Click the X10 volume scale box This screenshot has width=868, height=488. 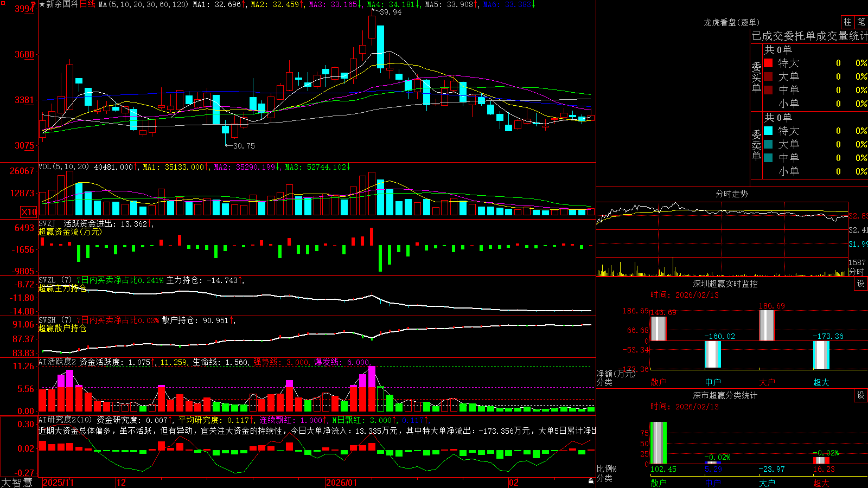pos(29,212)
